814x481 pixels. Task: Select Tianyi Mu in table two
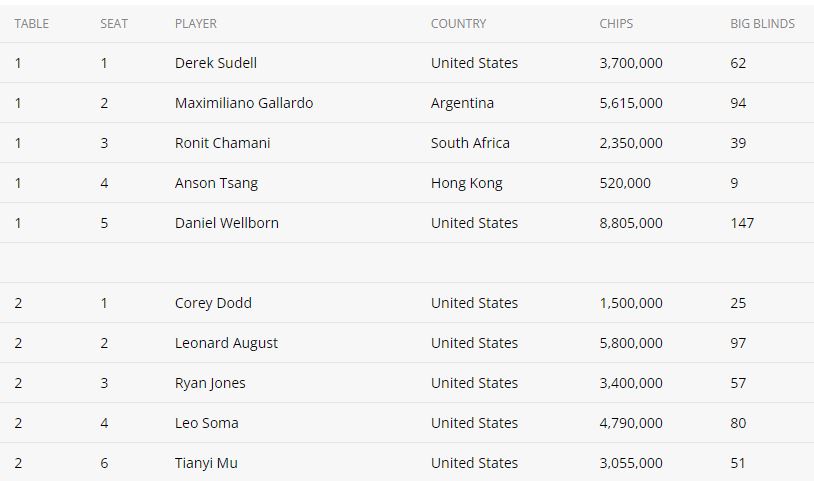point(206,463)
